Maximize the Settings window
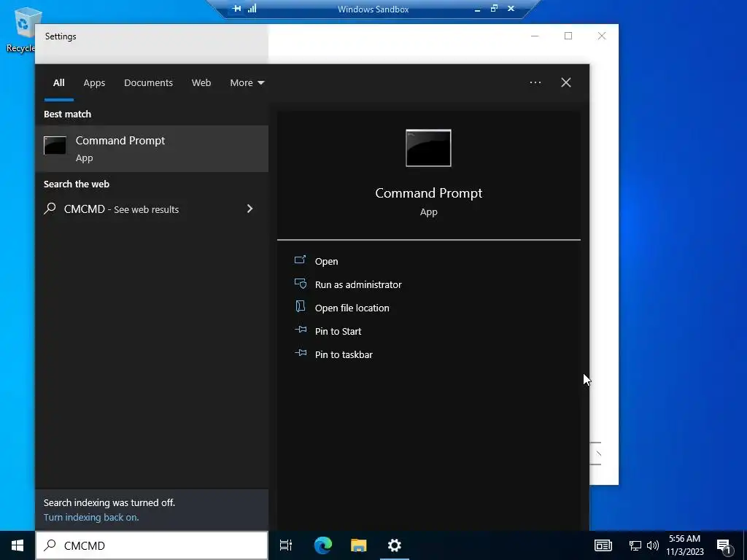Screen dimensions: 747x560 click(x=568, y=36)
